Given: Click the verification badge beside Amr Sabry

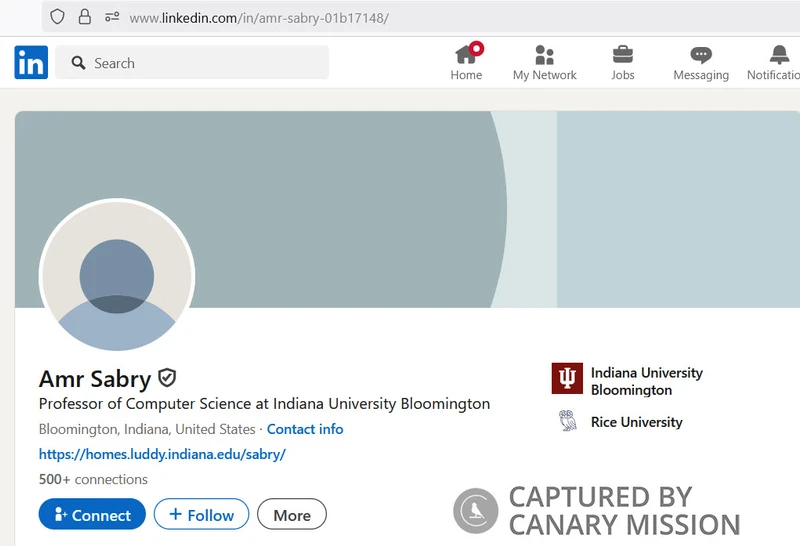Looking at the screenshot, I should click(167, 378).
